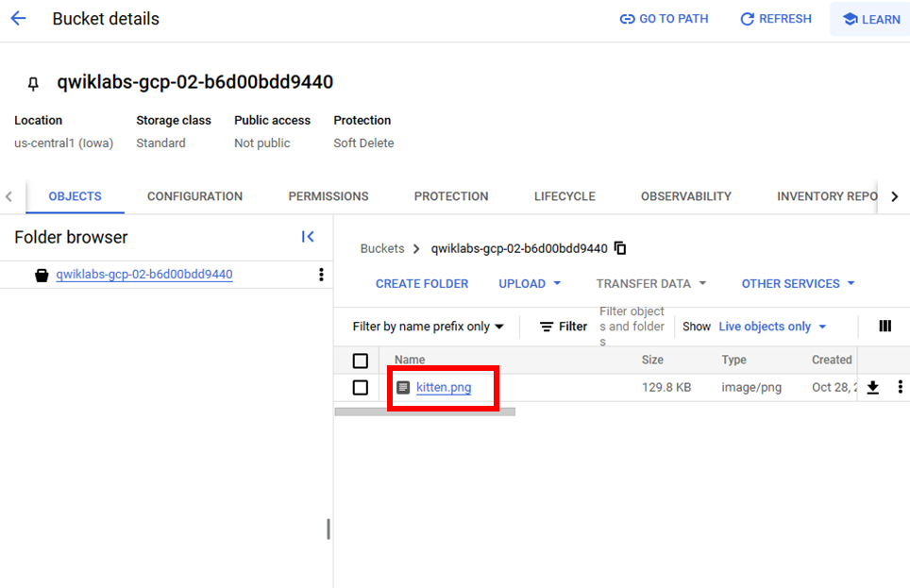
Task: Focus the Filter objects and folders field
Action: 632,327
